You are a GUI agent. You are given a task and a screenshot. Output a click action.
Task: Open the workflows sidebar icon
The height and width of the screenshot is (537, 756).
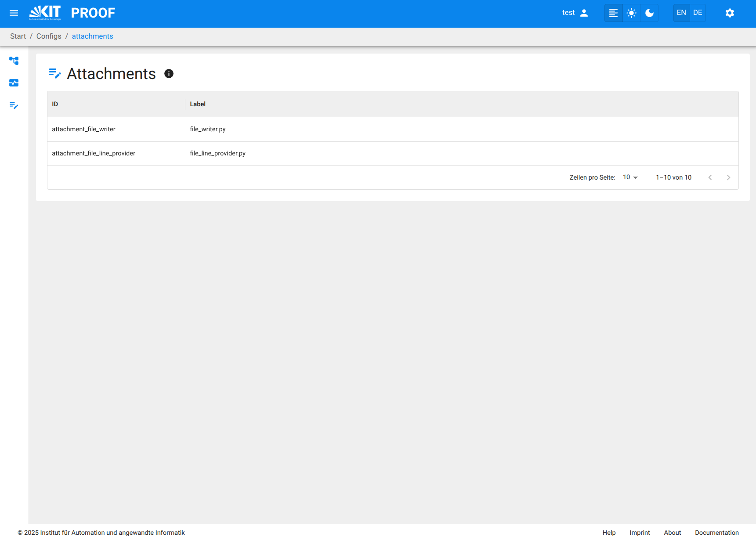pos(14,61)
